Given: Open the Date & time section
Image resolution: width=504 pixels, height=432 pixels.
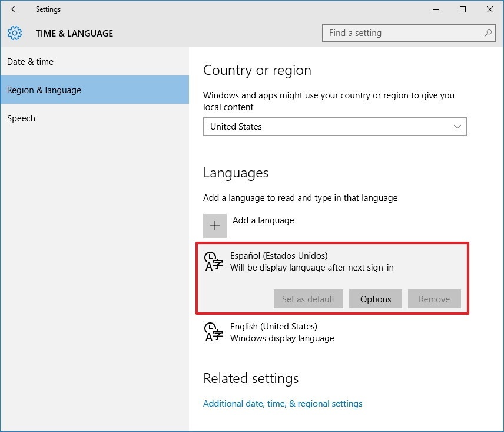Looking at the screenshot, I should (94, 62).
